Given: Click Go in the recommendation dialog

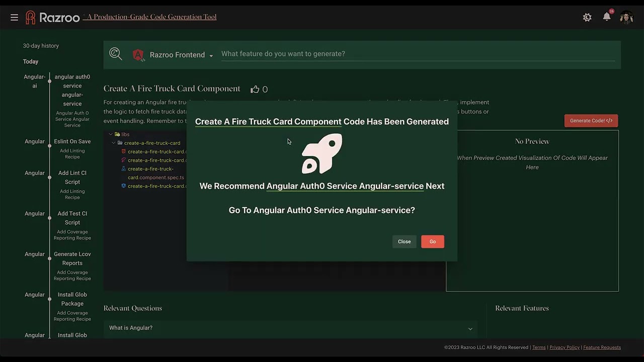Looking at the screenshot, I should 433,241.
